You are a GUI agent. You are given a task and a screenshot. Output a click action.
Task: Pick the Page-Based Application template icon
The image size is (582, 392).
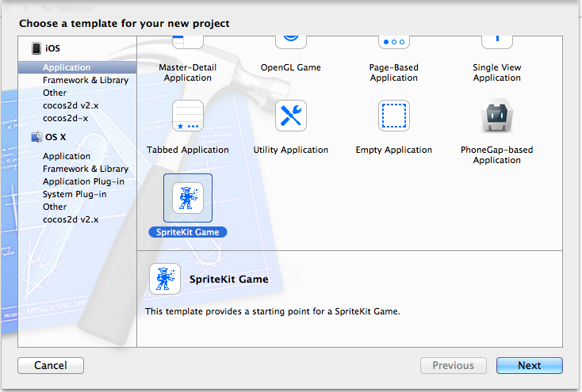click(x=394, y=42)
